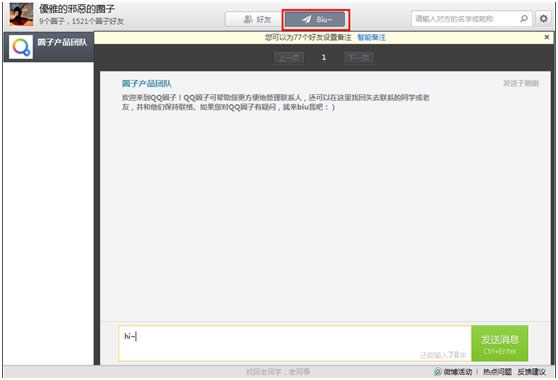Click the 微博活动 icon in footer
The image size is (558, 380).
pyautogui.click(x=437, y=372)
